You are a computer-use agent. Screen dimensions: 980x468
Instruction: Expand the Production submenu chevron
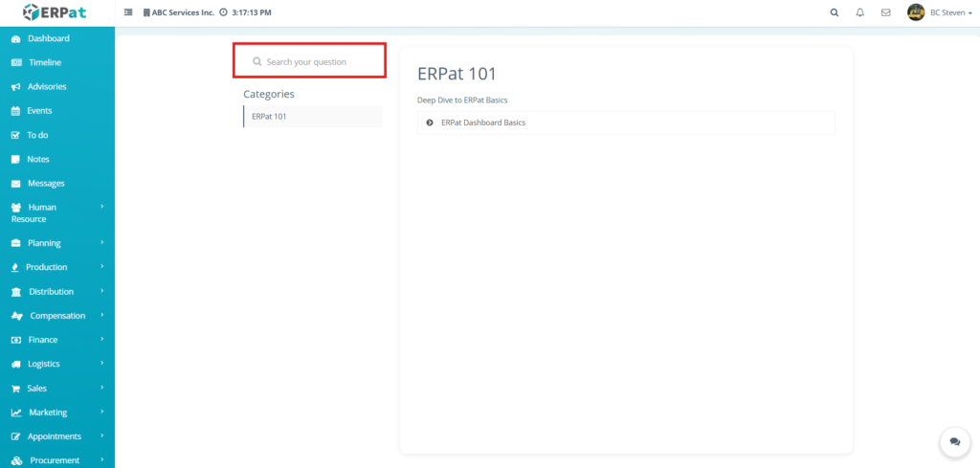point(102,266)
